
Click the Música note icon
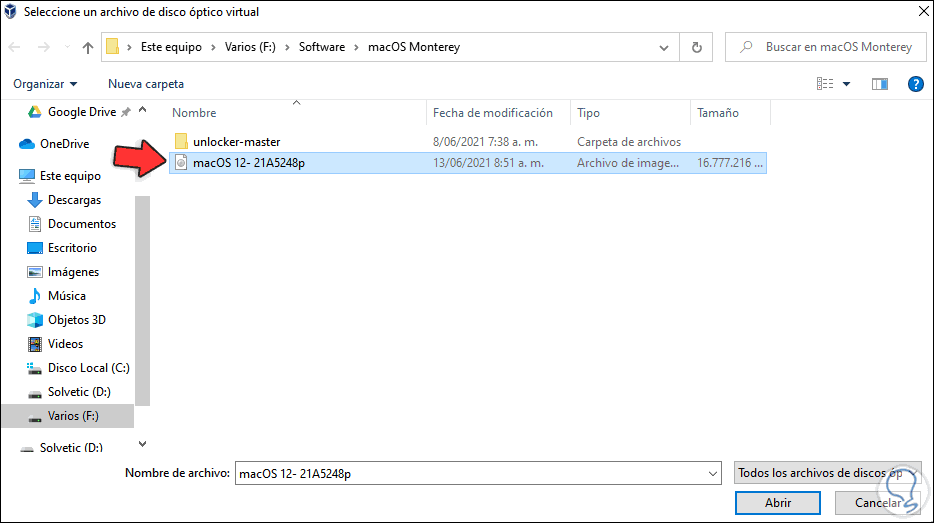click(x=35, y=295)
